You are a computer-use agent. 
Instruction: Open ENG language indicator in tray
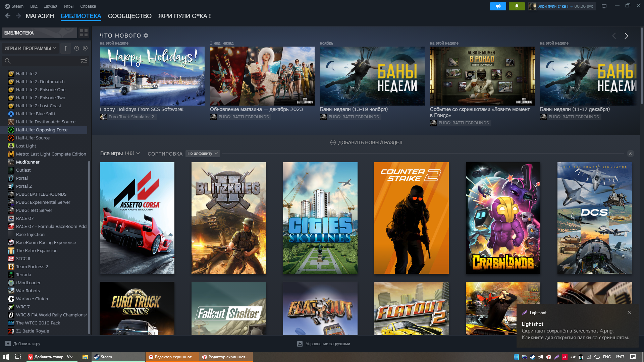[x=607, y=357]
